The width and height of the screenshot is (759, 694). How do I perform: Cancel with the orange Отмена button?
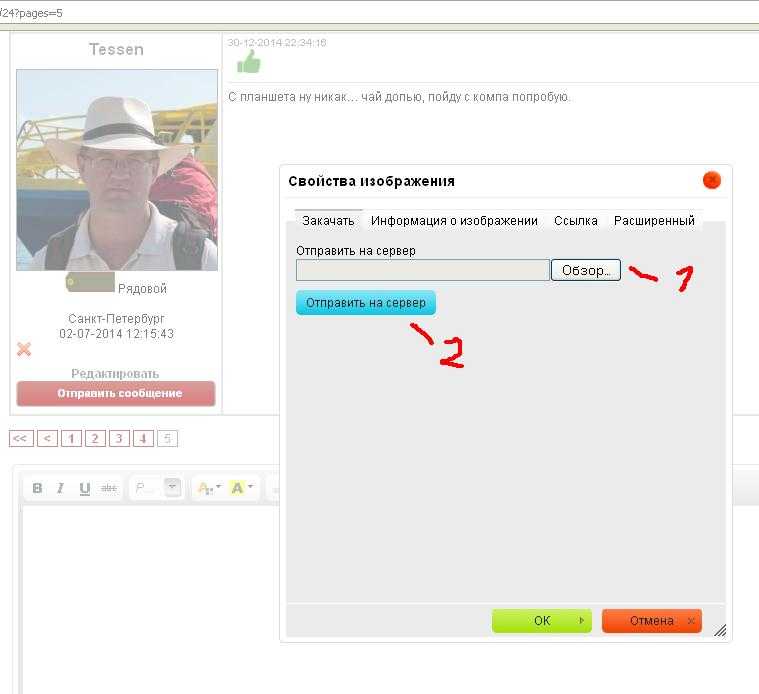pyautogui.click(x=652, y=620)
